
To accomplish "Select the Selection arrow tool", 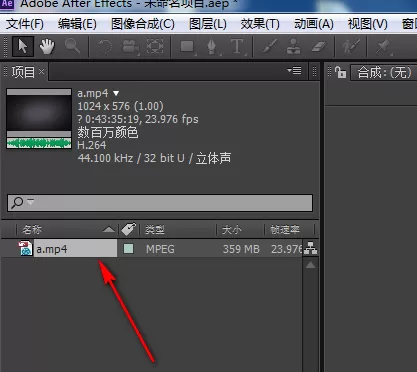I will [x=23, y=47].
